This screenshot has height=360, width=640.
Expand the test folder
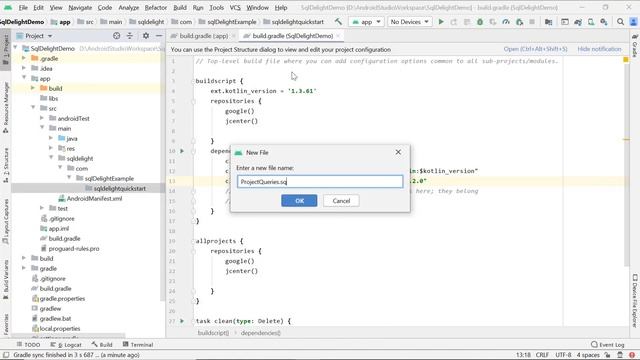click(x=42, y=208)
